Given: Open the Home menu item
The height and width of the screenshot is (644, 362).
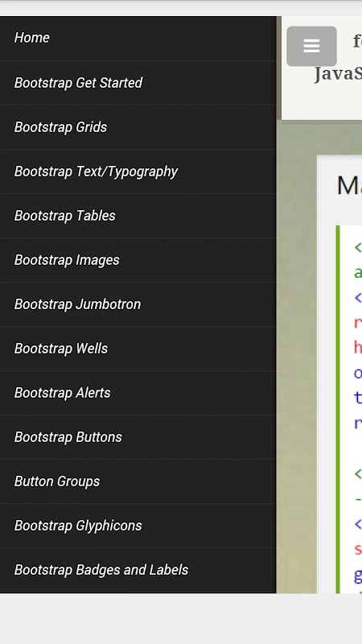Looking at the screenshot, I should tap(138, 38).
